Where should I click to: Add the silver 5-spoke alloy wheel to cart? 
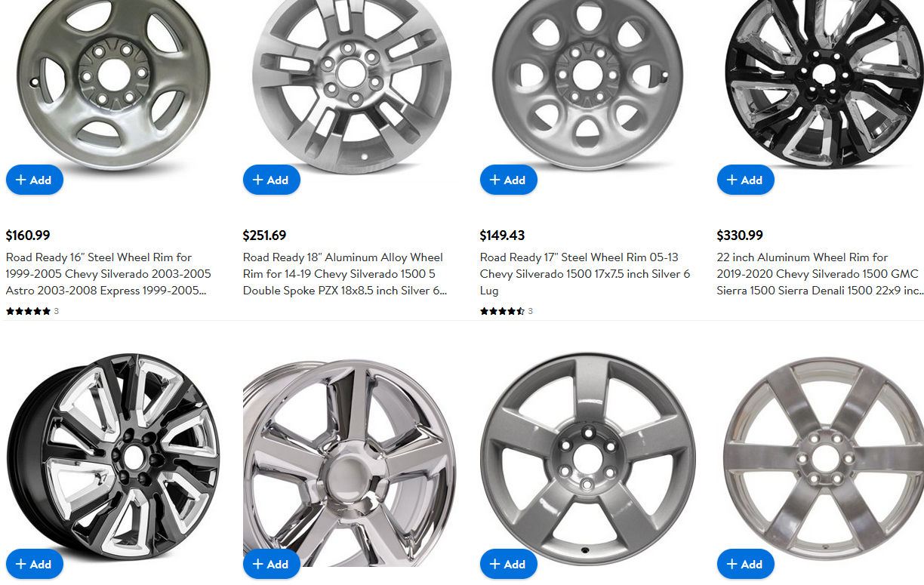(508, 564)
